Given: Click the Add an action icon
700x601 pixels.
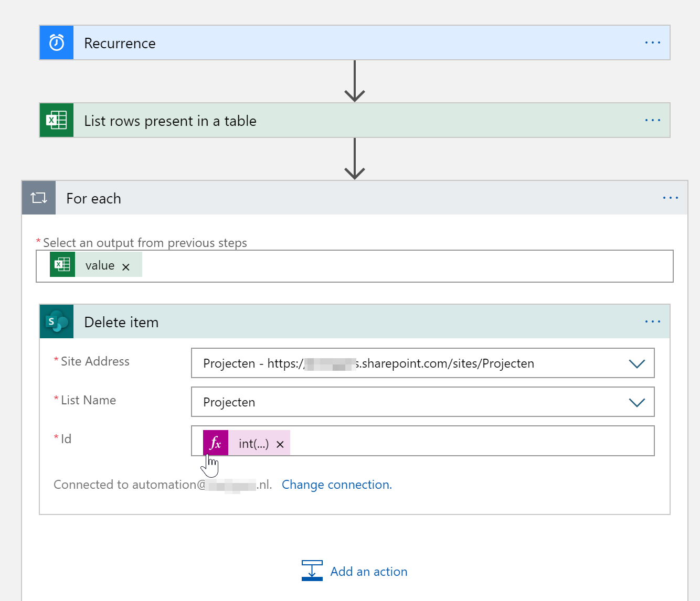Looking at the screenshot, I should click(x=312, y=571).
